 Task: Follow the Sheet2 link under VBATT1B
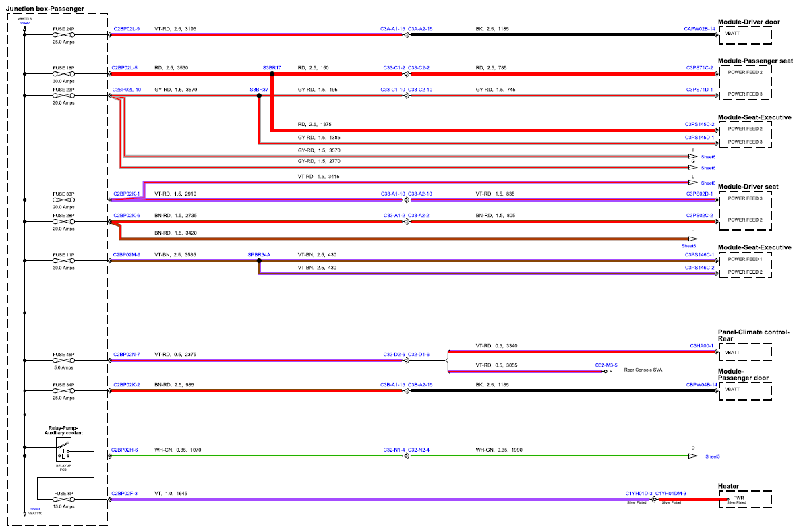coord(24,23)
